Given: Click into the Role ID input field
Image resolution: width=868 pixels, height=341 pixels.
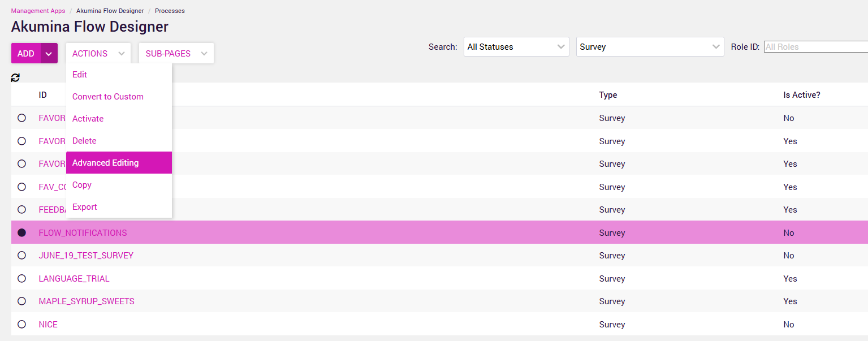Looking at the screenshot, I should tap(814, 47).
